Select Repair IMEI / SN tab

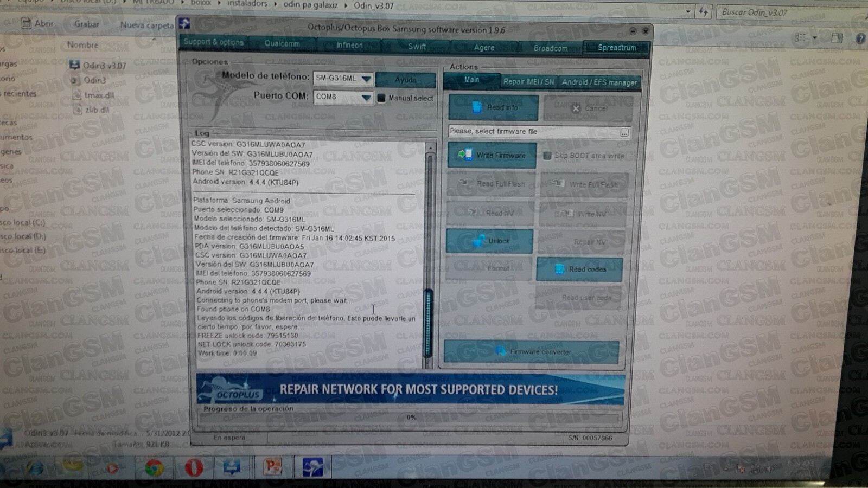528,81
